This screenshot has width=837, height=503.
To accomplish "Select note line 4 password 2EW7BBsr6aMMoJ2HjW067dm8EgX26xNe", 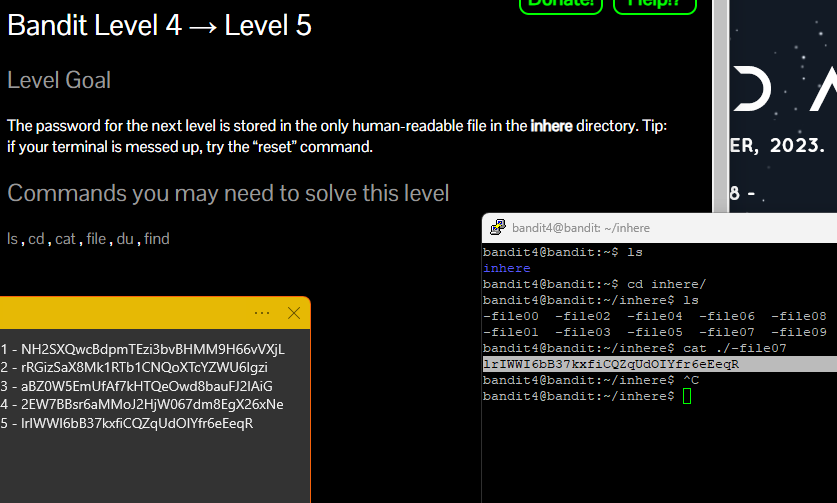I will [x=152, y=404].
